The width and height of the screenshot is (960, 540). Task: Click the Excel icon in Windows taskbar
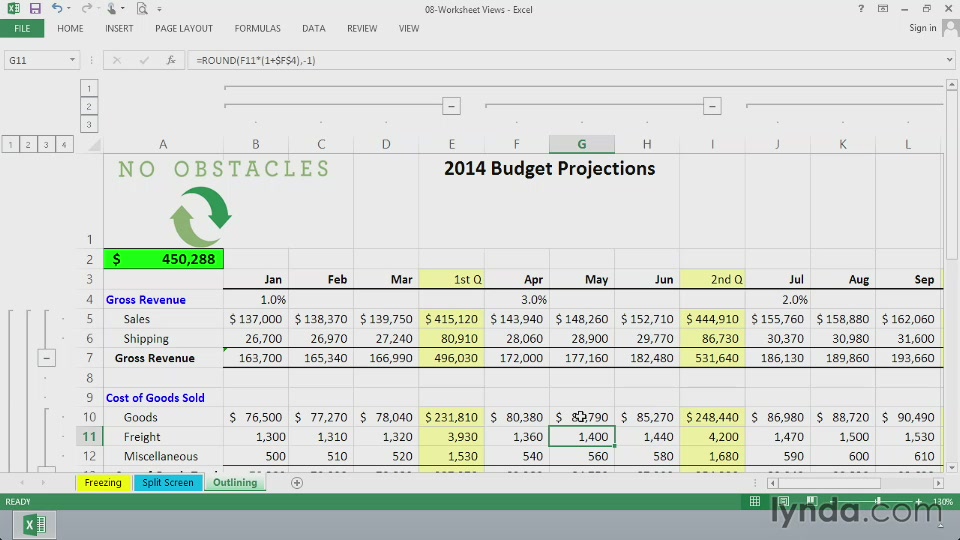pos(34,525)
